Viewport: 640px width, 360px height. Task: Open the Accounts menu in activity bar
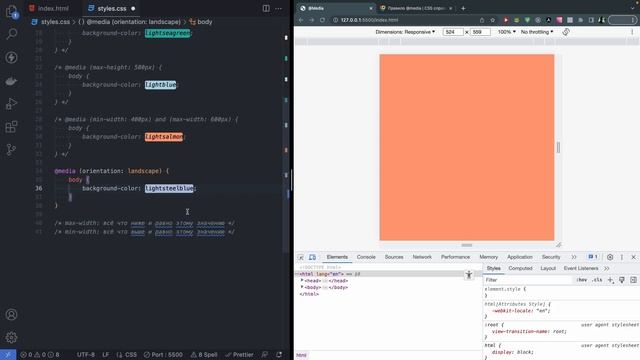(11, 315)
